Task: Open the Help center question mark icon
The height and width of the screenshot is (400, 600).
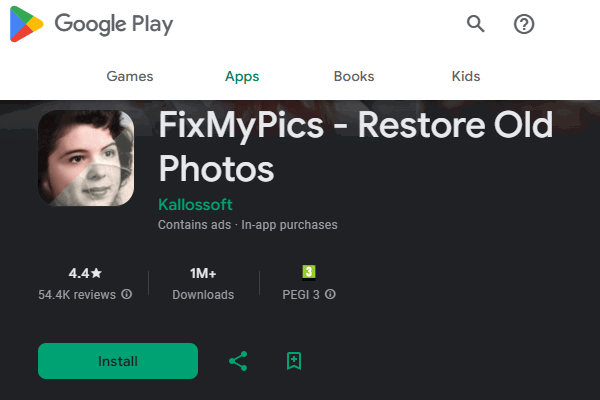Action: click(524, 24)
